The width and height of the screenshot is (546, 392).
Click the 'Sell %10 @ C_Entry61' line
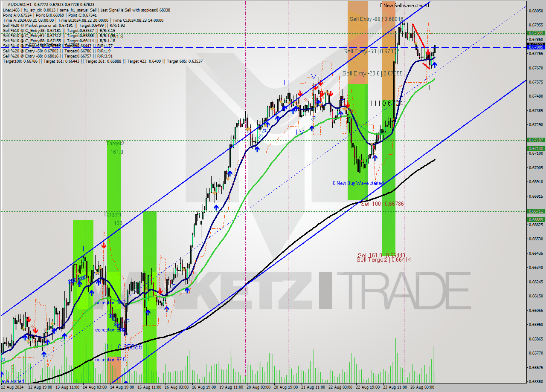[59, 35]
